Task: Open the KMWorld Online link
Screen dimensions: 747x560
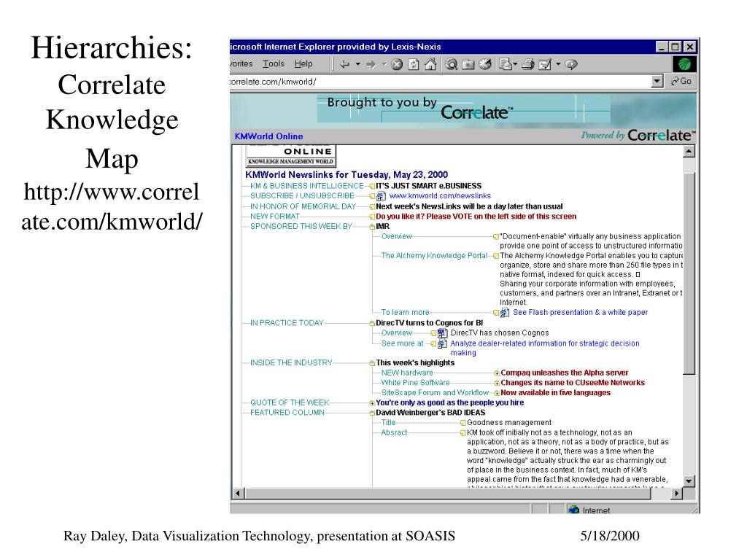Action: (x=268, y=136)
